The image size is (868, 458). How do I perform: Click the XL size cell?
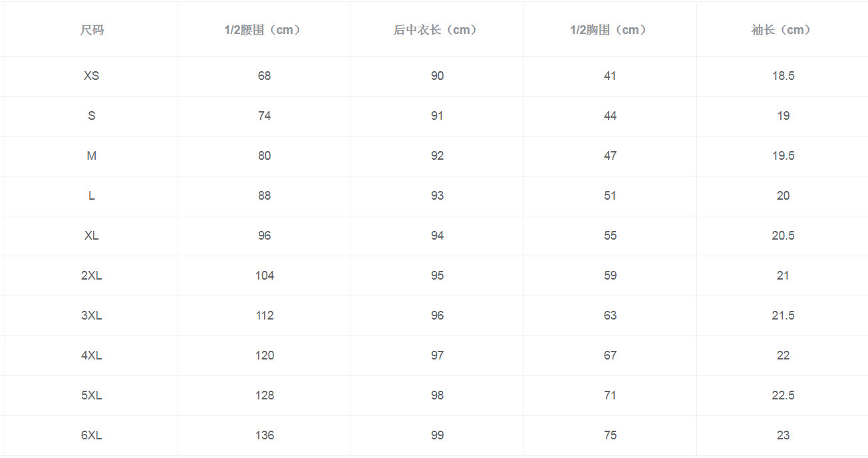[92, 236]
